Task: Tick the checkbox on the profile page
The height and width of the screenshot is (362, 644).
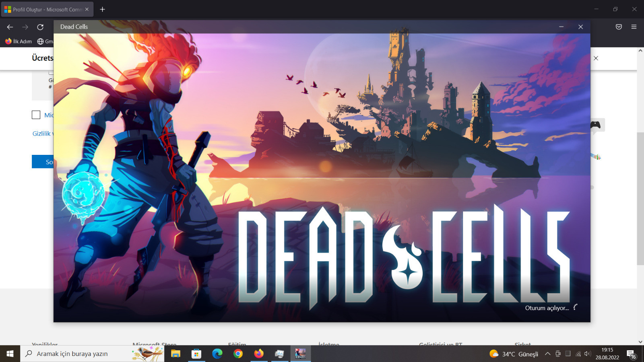Action: (36, 115)
